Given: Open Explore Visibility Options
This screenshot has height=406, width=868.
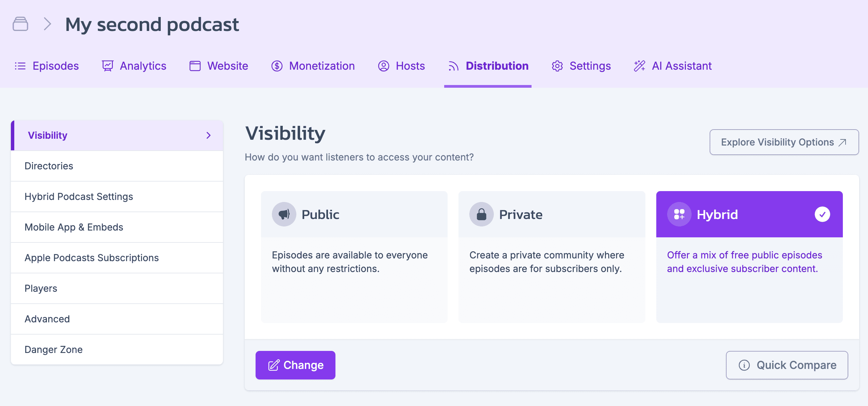Looking at the screenshot, I should point(784,142).
